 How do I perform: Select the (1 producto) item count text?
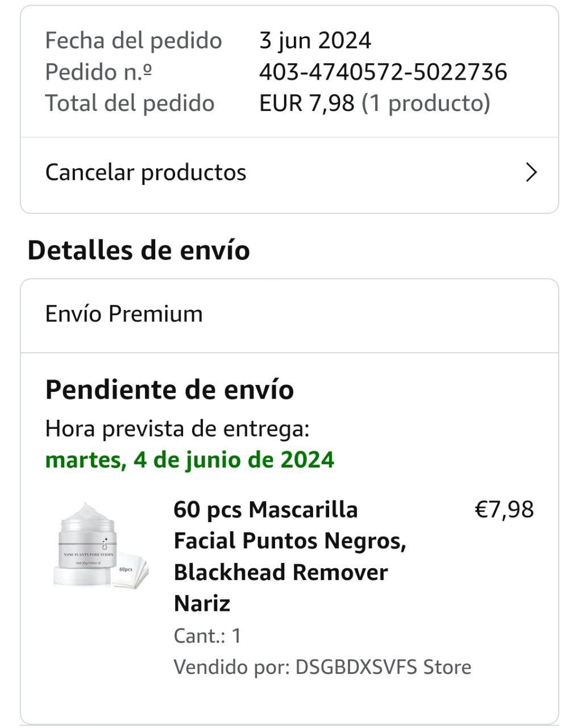click(426, 104)
